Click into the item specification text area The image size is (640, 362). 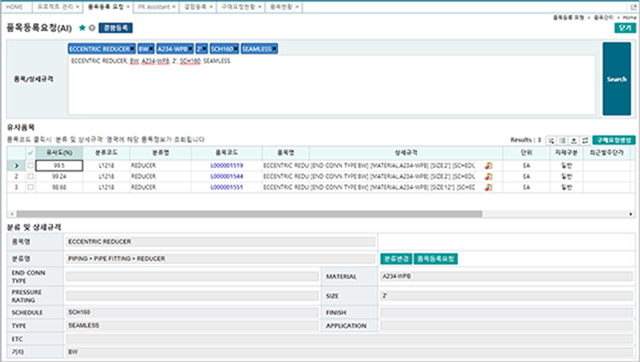tap(331, 85)
